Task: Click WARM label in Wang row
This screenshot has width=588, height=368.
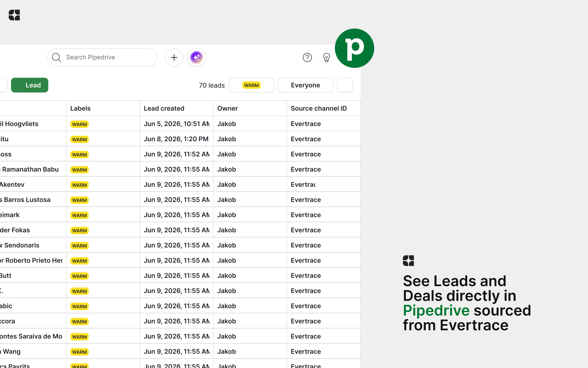Action: pyautogui.click(x=79, y=352)
